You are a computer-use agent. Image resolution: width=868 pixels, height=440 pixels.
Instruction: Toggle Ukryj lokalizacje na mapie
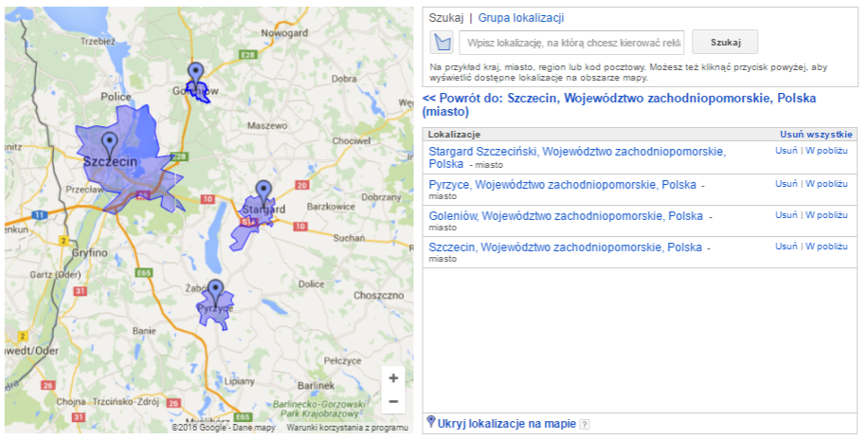507,424
